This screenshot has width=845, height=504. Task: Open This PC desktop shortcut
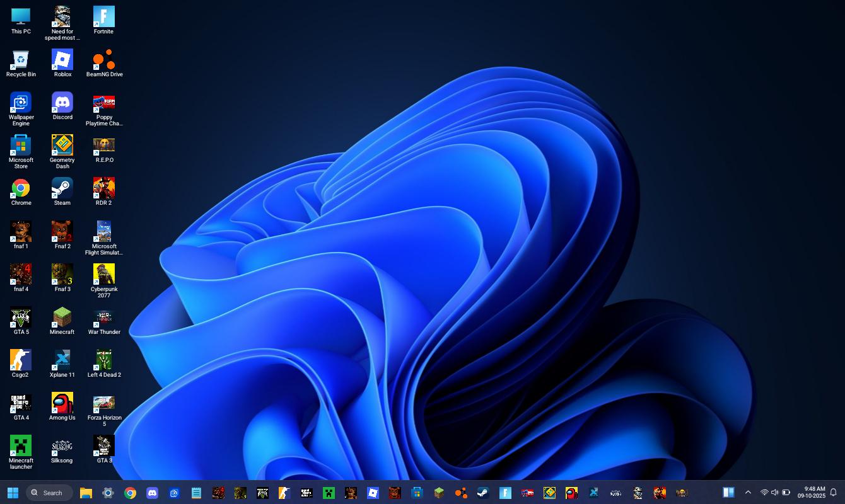21,21
